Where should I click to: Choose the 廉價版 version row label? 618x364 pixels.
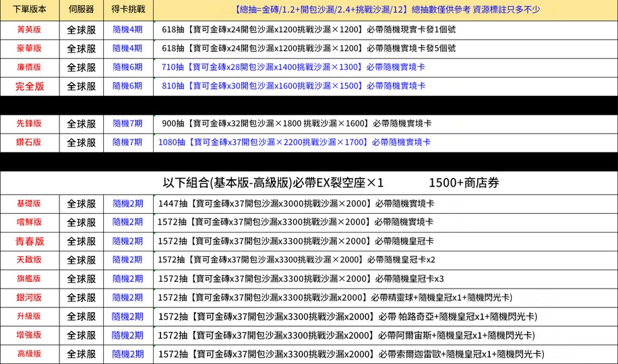pyautogui.click(x=29, y=67)
